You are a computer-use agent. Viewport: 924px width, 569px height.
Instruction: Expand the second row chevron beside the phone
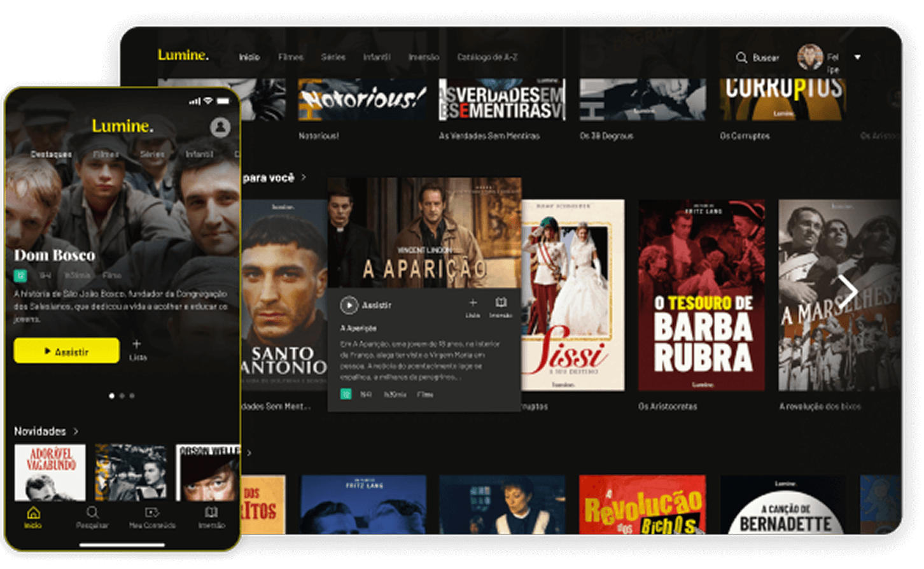249,453
